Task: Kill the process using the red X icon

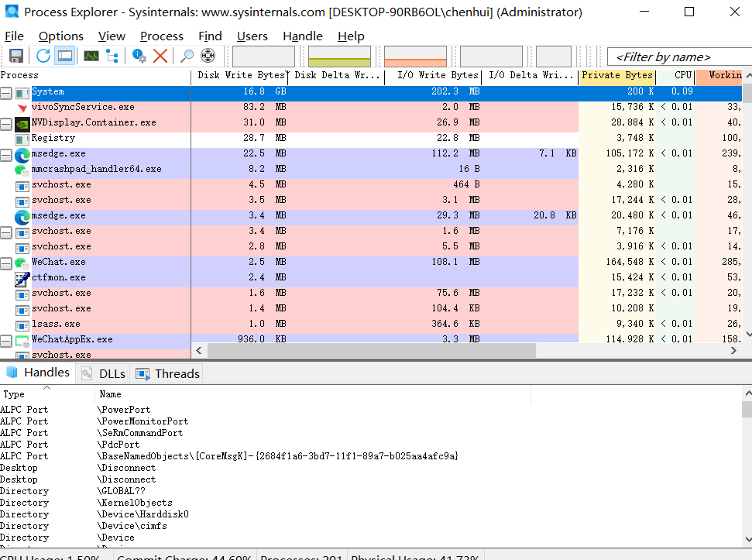Action: (160, 56)
